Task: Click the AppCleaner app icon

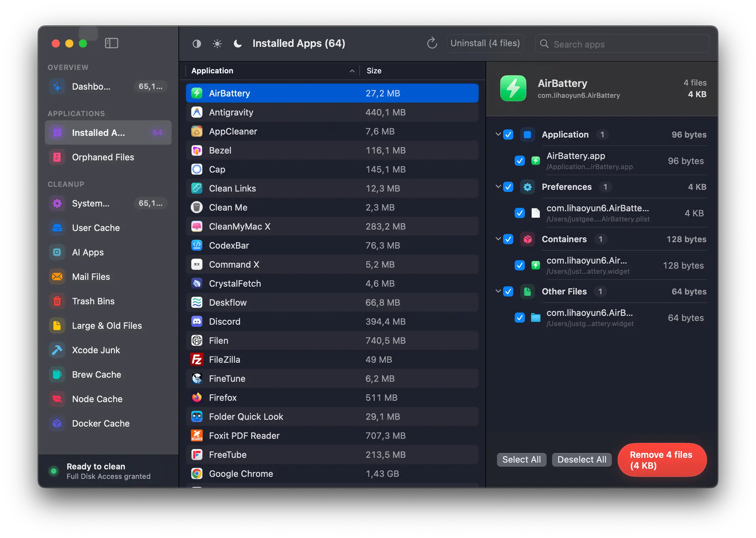Action: [197, 131]
